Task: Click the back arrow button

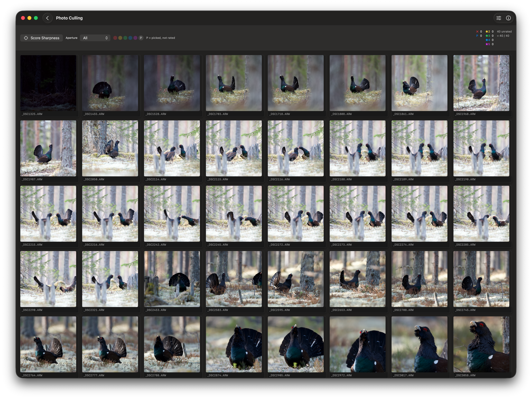Action: tap(47, 18)
